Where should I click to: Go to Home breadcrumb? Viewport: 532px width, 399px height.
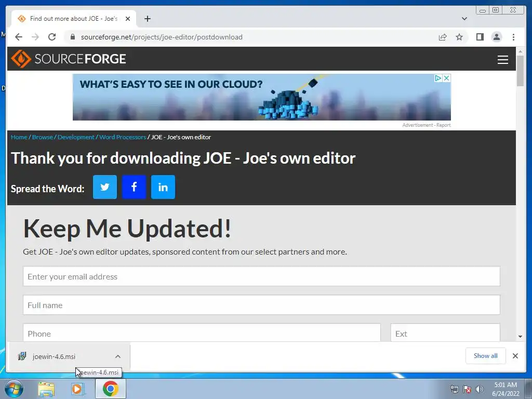19,137
